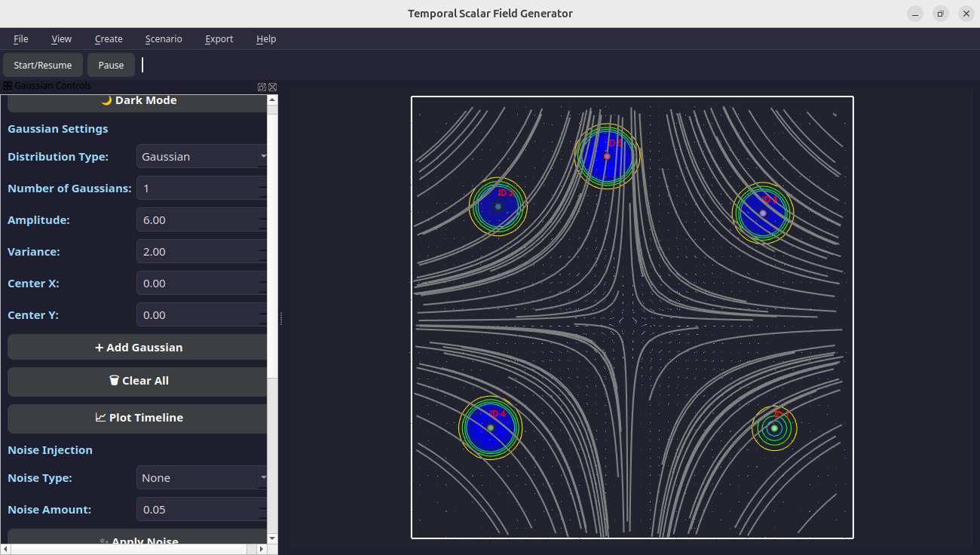Click the Gaussian labeled ID 5
This screenshot has width=980, height=555.
click(607, 156)
